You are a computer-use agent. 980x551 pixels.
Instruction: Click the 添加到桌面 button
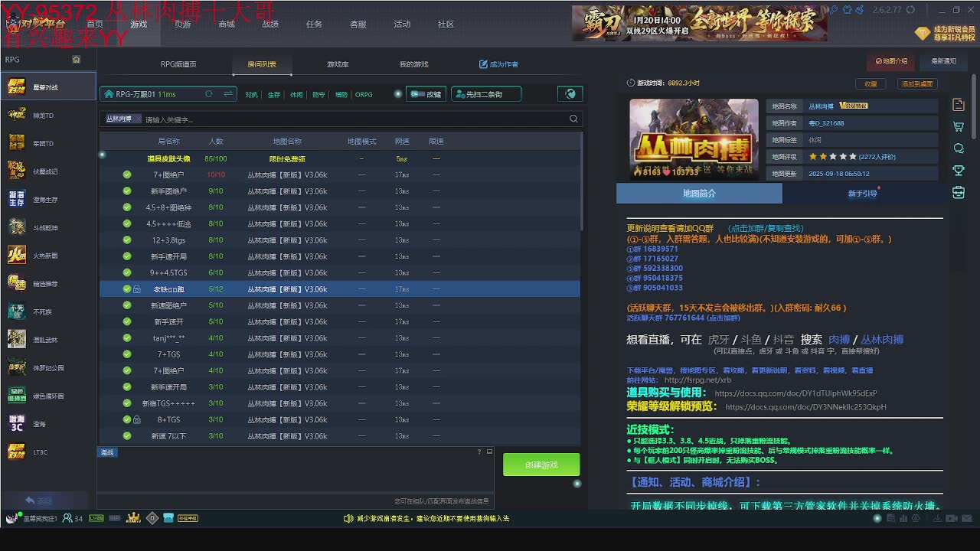(916, 84)
